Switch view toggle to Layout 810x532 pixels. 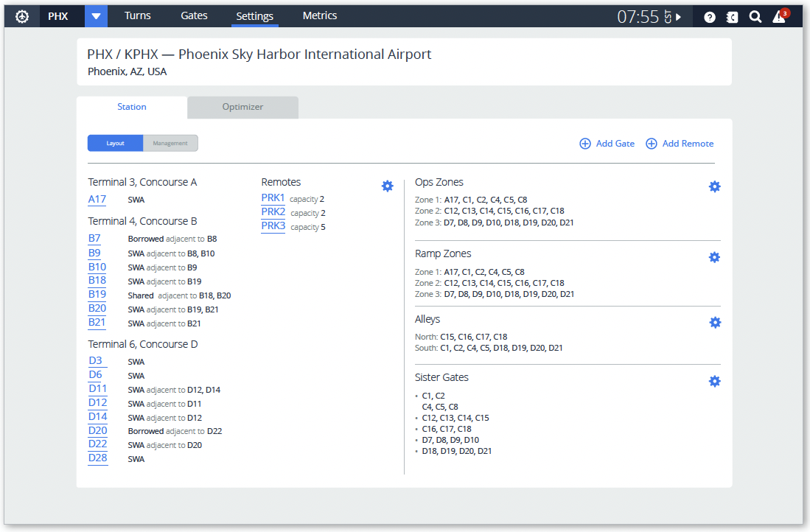(115, 143)
